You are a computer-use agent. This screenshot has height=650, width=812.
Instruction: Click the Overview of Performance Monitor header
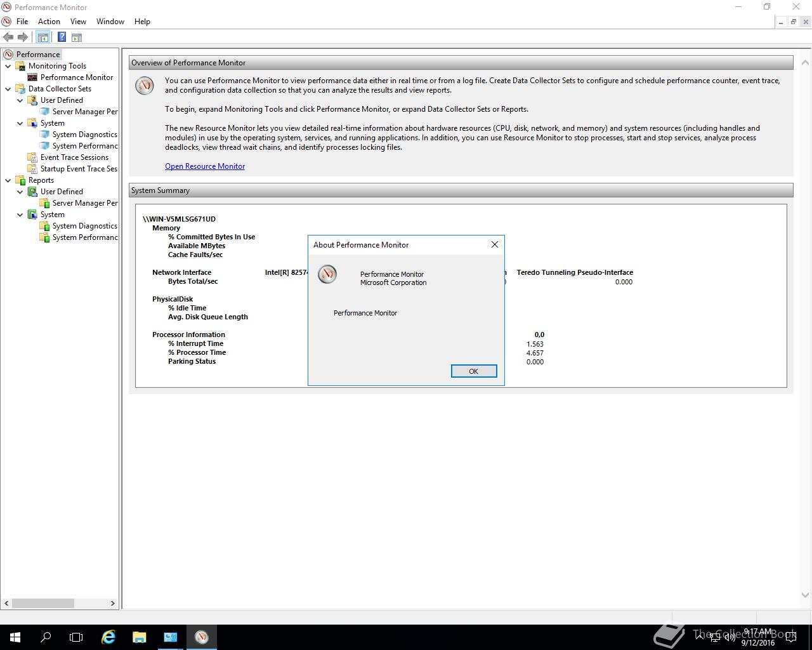coord(461,63)
